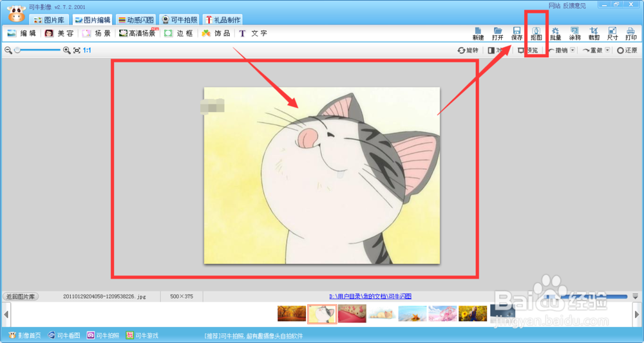
Task: Click the zoom out magnifier icon
Action: 8,50
